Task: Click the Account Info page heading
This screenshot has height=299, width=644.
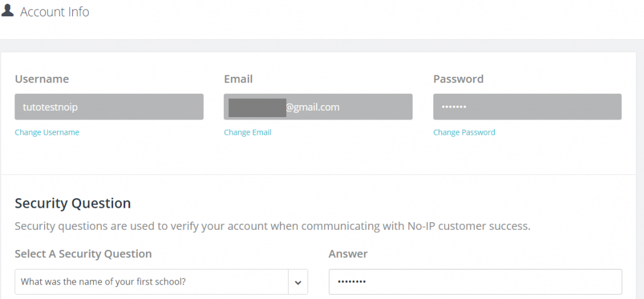Action: [x=55, y=12]
